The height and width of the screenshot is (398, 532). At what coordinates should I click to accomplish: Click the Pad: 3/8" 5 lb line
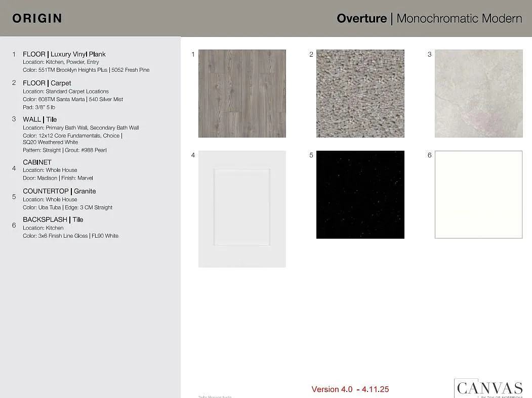pos(39,107)
